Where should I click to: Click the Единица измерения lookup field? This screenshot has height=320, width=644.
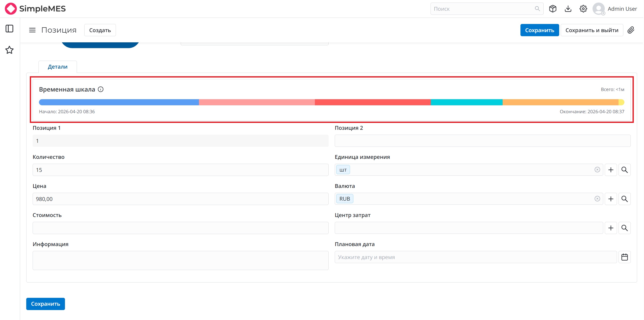pyautogui.click(x=469, y=170)
